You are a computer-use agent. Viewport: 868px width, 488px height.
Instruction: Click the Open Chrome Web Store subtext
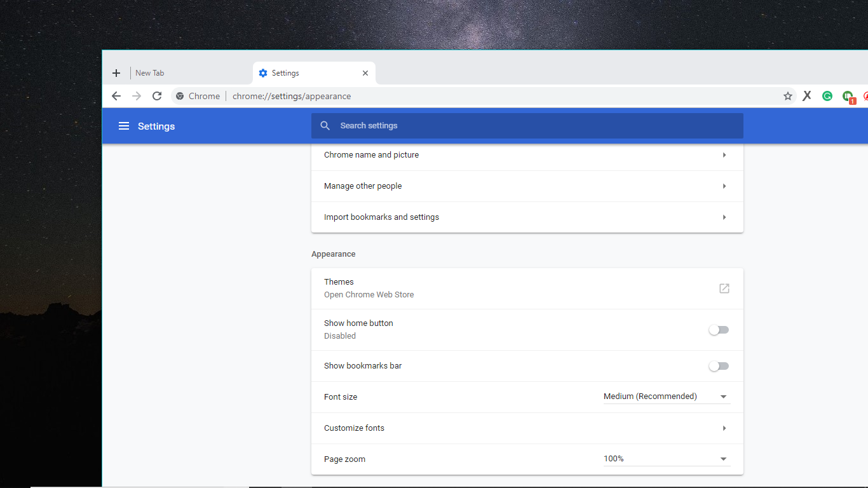coord(369,295)
